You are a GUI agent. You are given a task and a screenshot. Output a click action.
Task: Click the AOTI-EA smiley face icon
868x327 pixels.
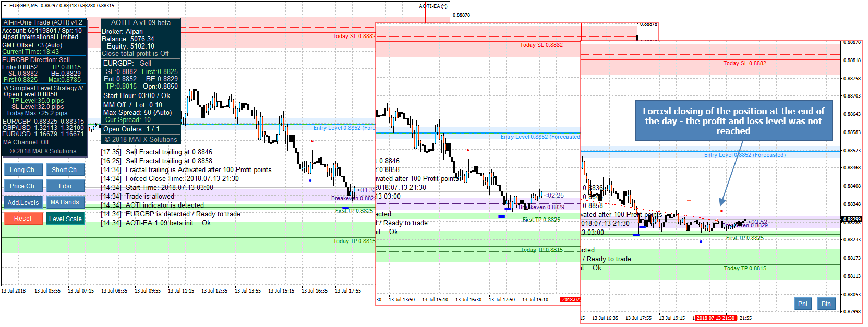tap(444, 6)
